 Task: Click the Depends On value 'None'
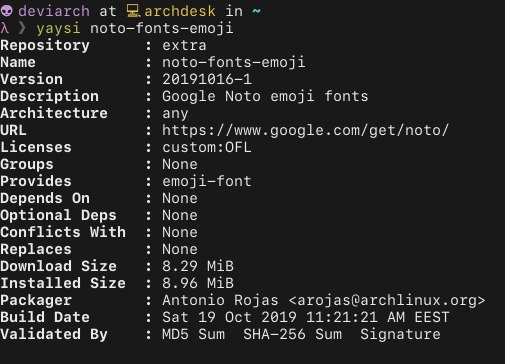180,198
